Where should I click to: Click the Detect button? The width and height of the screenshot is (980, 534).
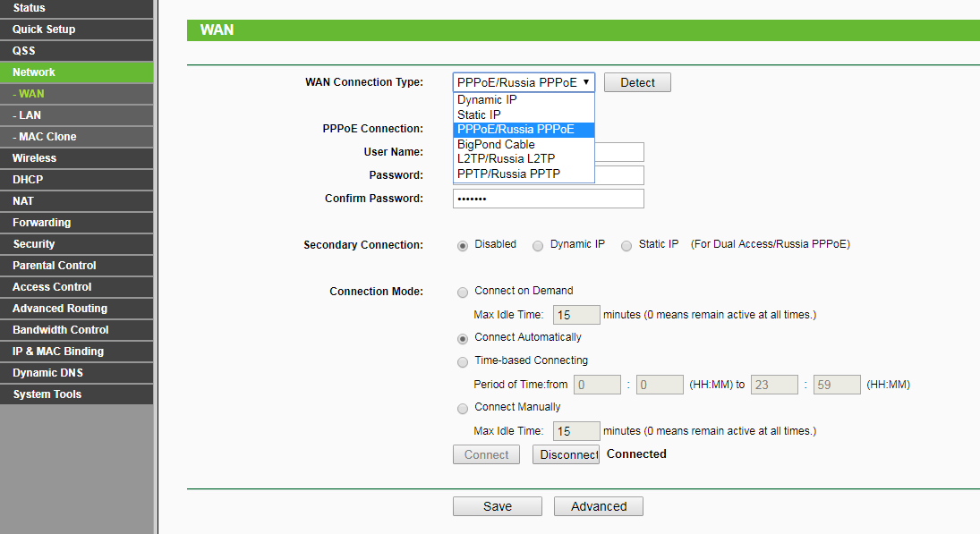(x=637, y=82)
